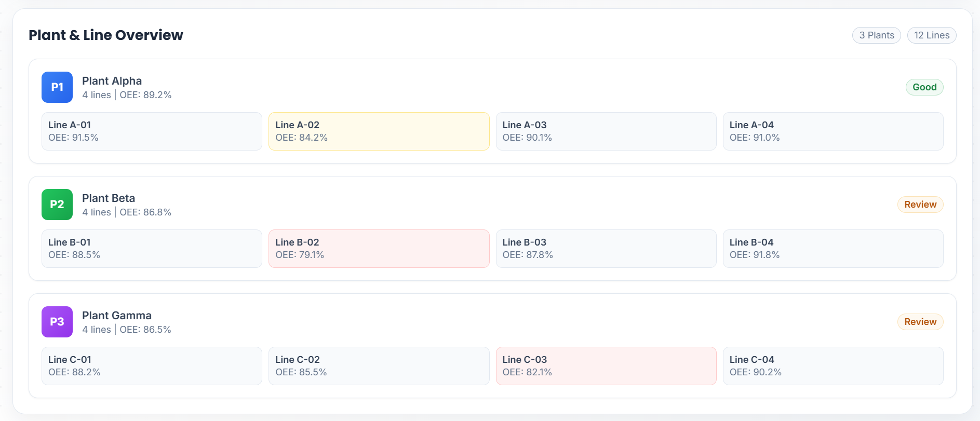Screen dimensions: 980x421
Task: Select the Line A-04 card
Action: 833,131
